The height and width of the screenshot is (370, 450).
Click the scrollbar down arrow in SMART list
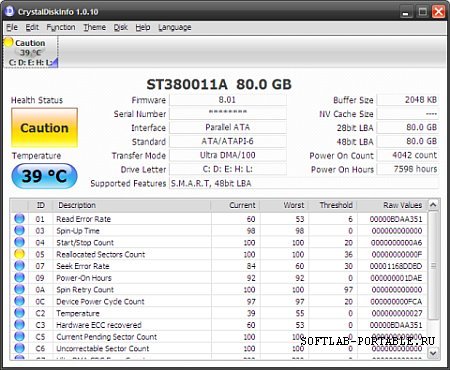coord(433,353)
